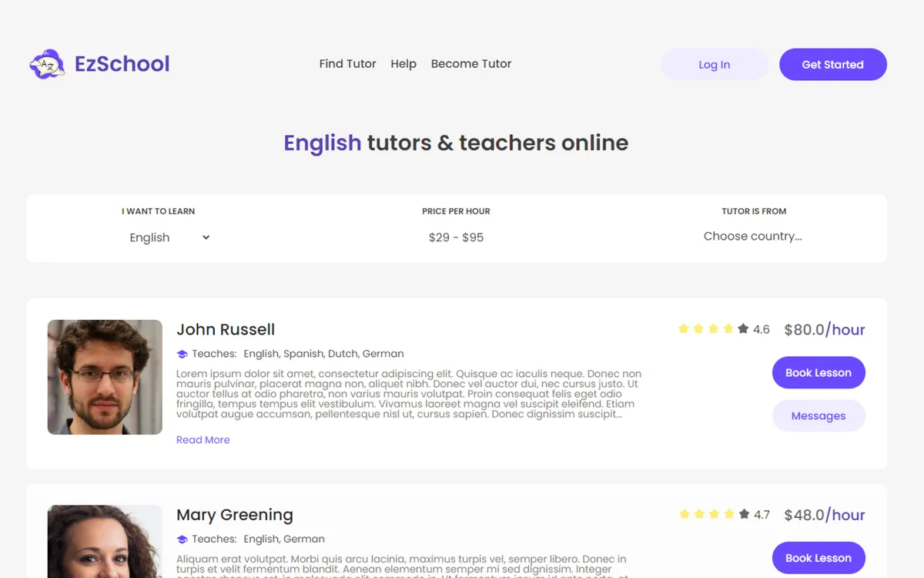
Task: Open Mary Greening tutor name
Action: click(235, 515)
